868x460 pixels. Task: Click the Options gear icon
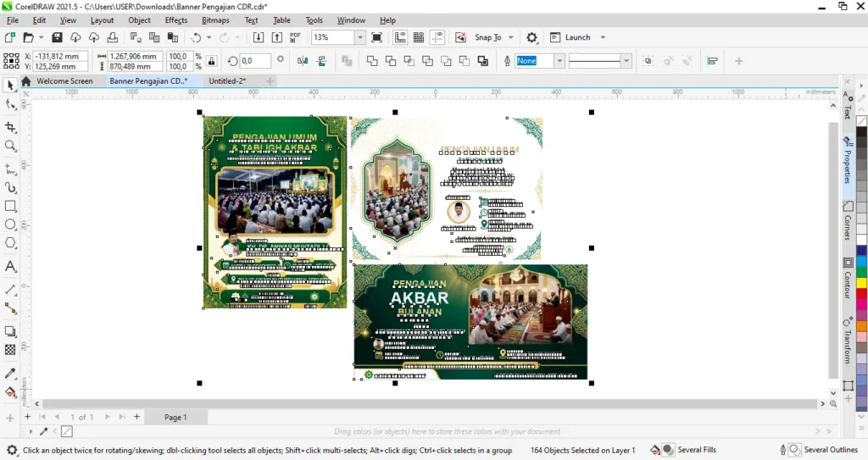click(x=531, y=37)
